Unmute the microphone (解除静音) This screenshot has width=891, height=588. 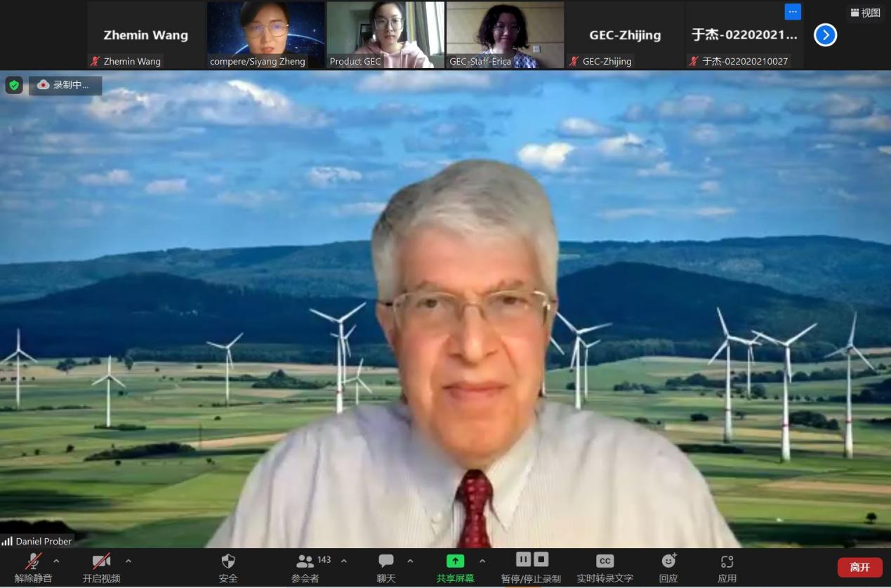click(x=33, y=561)
